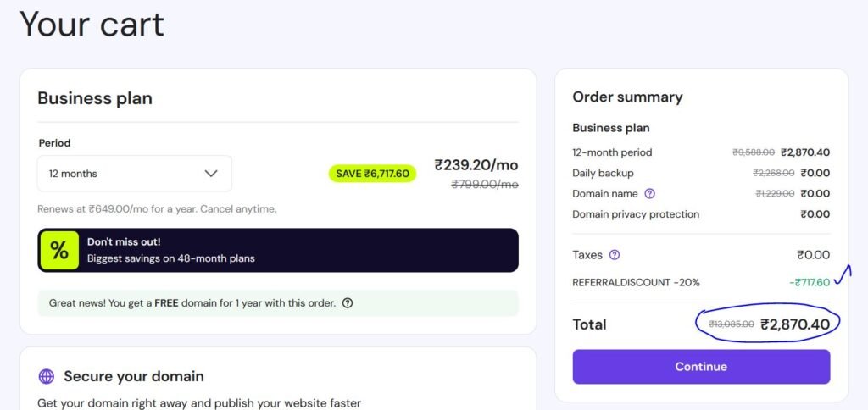
Task: Click the Total price ₹2,870.40
Action: [x=795, y=324]
